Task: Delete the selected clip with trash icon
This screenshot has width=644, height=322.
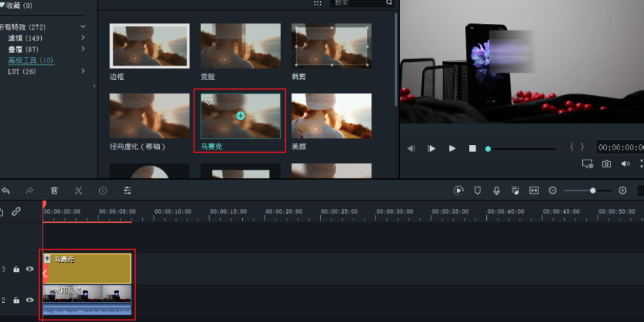Action: [54, 191]
